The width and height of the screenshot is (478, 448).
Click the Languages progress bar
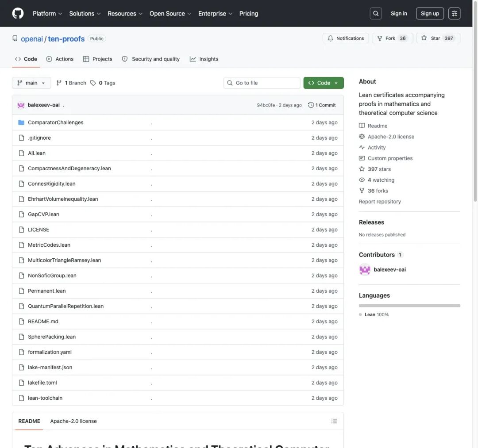tap(409, 306)
